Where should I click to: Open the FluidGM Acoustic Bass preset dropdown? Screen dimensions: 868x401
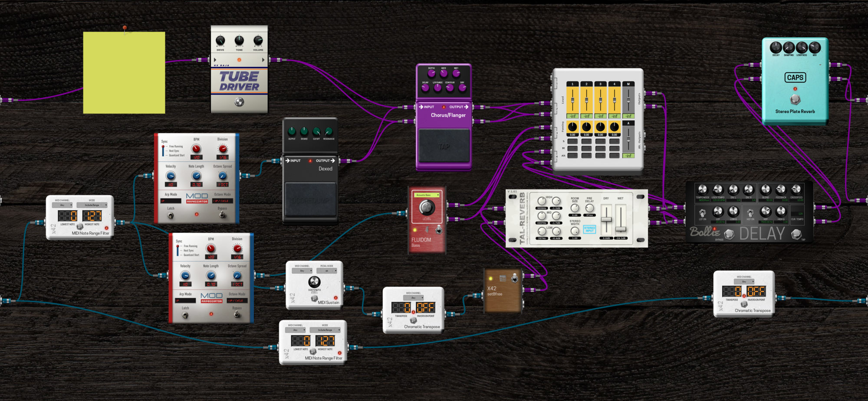pos(427,195)
